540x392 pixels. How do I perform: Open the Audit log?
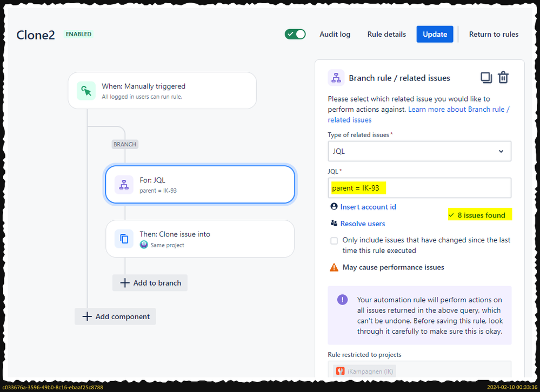click(335, 35)
